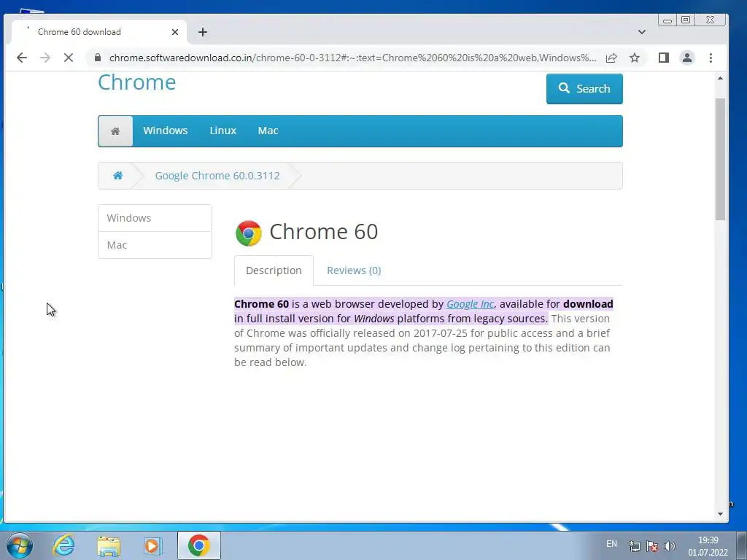747x560 pixels.
Task: Click the page scrollbar up arrow
Action: 720,78
